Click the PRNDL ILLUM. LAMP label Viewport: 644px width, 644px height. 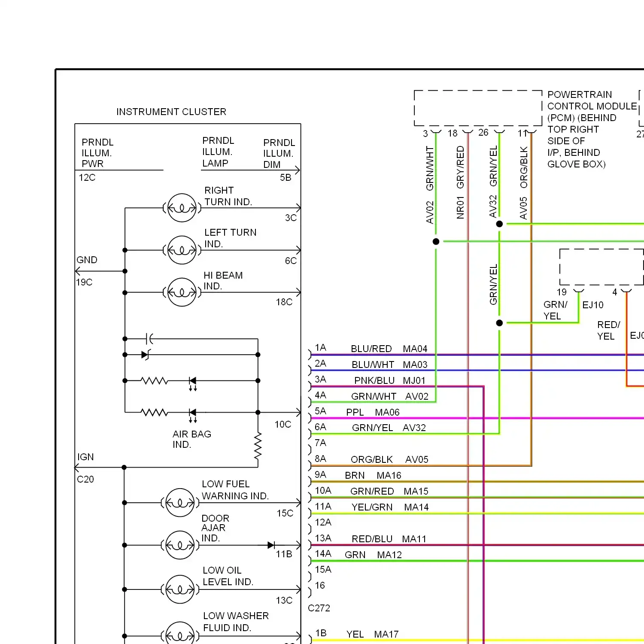coord(219,152)
